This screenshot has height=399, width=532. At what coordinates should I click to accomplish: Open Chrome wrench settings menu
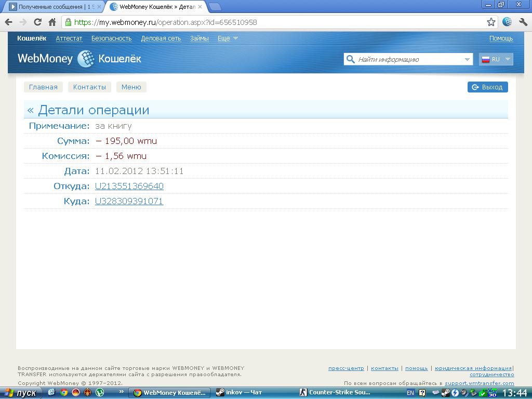coord(523,22)
